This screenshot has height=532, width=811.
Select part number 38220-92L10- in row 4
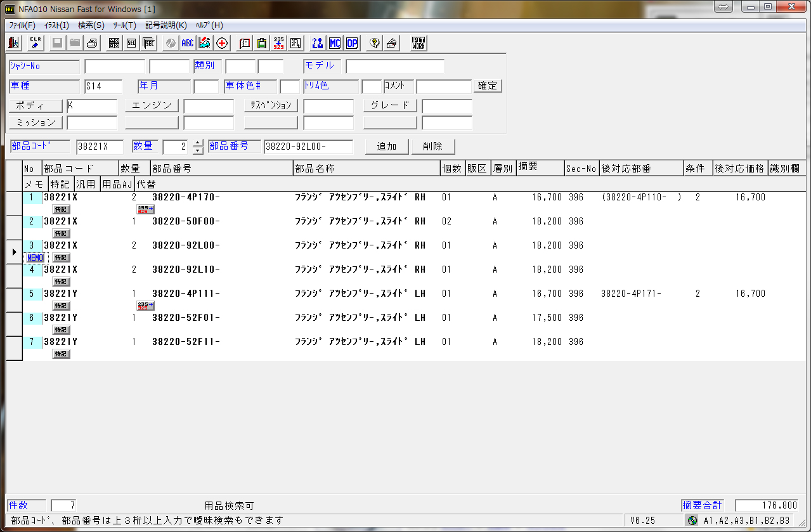(x=186, y=269)
